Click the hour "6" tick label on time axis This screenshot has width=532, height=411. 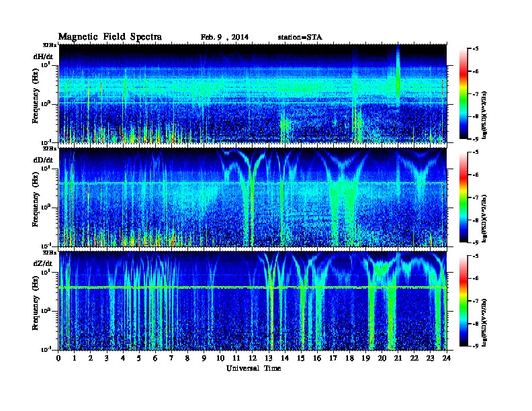(x=155, y=358)
